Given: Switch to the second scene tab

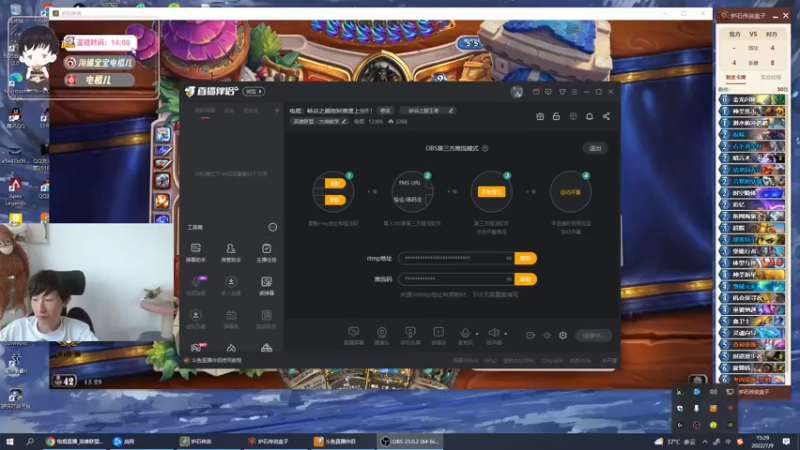Looking at the screenshot, I should coord(229,111).
